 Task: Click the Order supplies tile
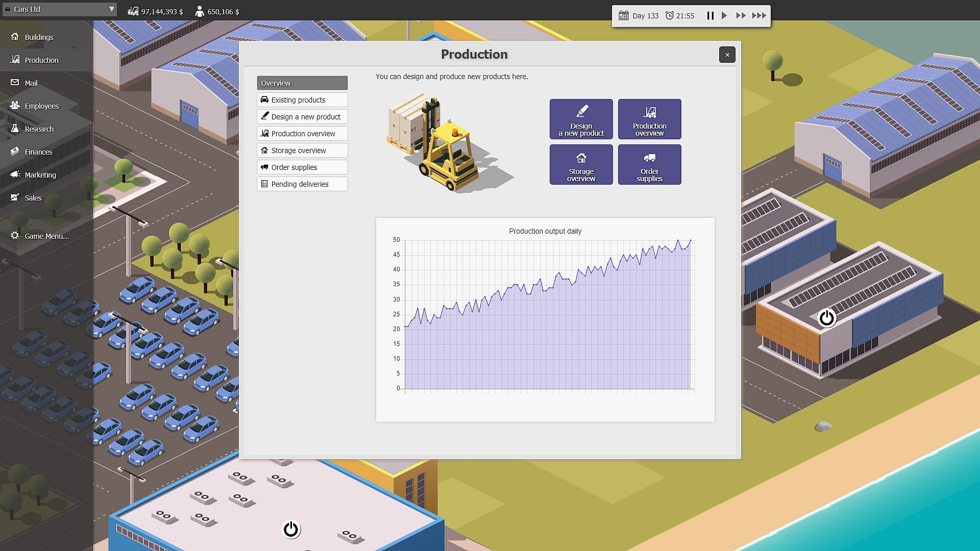(x=649, y=165)
